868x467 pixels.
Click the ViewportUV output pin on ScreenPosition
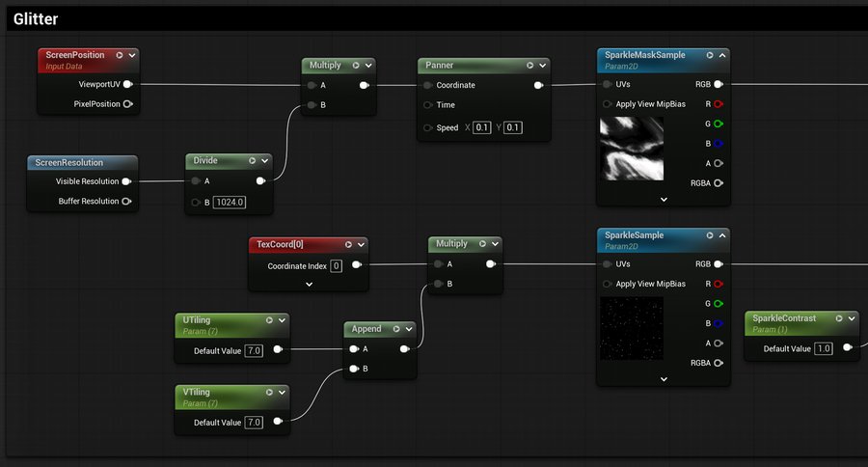tap(128, 84)
